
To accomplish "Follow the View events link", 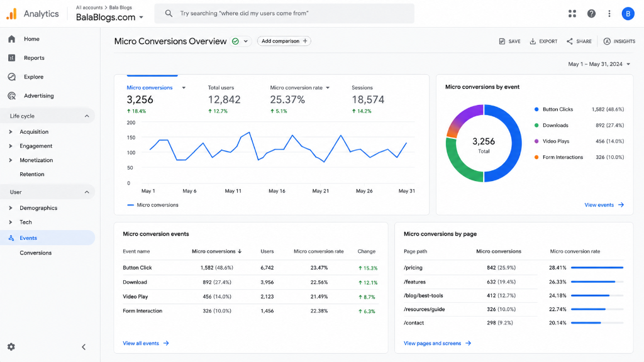I will 604,205.
